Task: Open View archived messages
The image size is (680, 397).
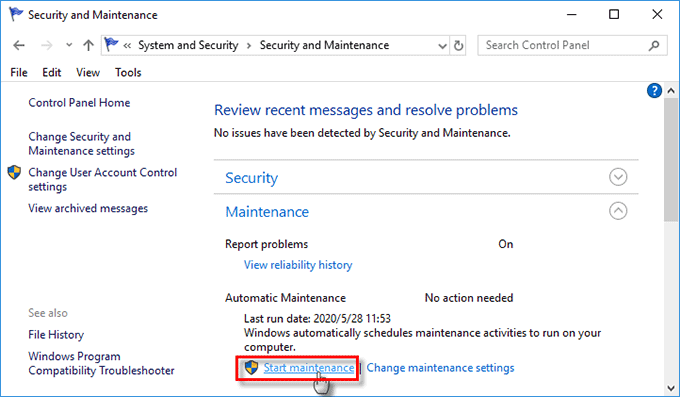Action: tap(88, 208)
